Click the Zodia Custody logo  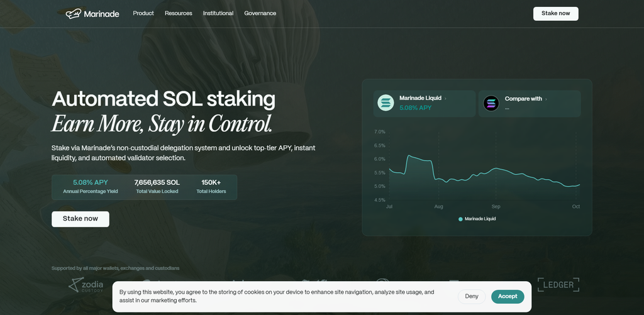pos(86,285)
